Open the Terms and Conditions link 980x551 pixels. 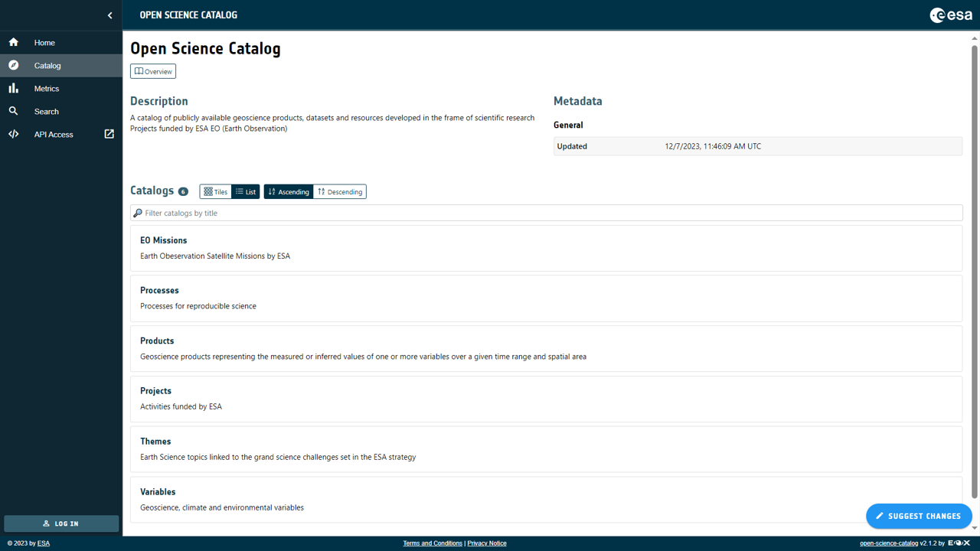(433, 543)
